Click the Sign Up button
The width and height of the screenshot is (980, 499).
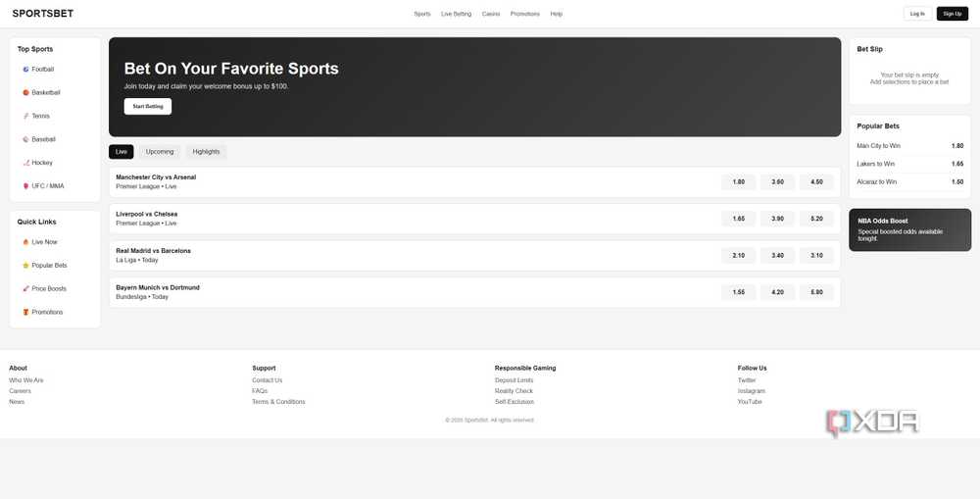[x=952, y=14]
